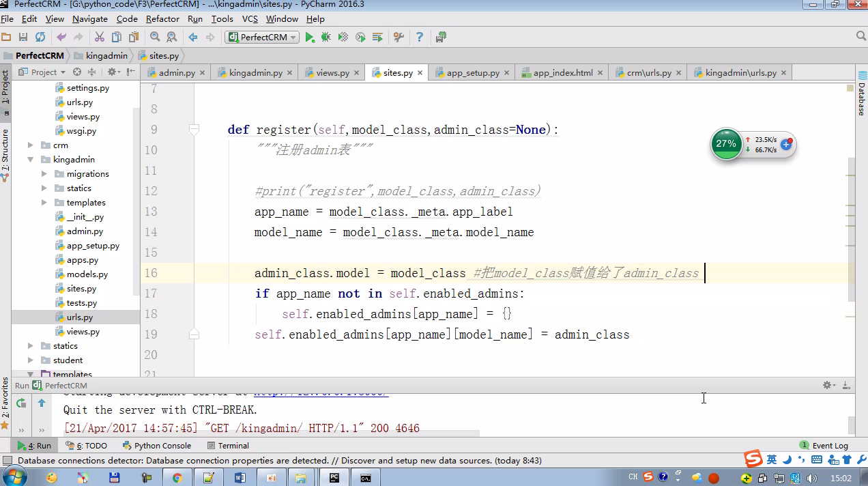
Task: Run the PerfectCRM configuration with green play button
Action: coord(310,38)
